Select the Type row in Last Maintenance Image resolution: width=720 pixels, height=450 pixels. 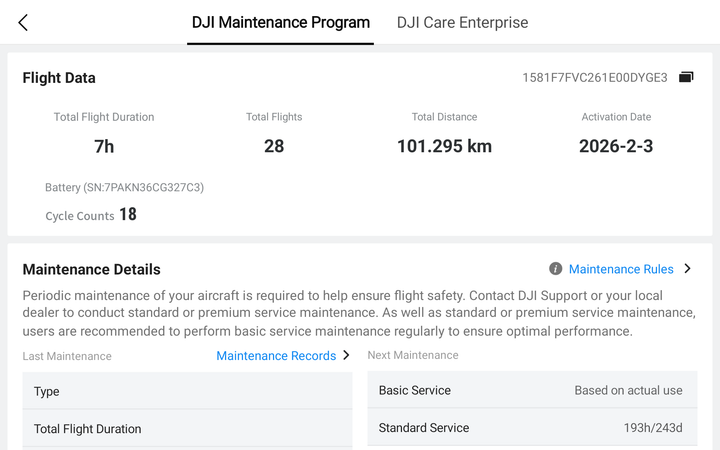(187, 391)
